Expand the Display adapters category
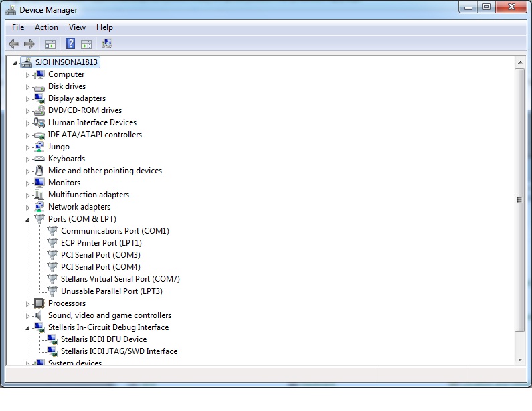Viewport: 532px width, 411px height. tap(28, 99)
